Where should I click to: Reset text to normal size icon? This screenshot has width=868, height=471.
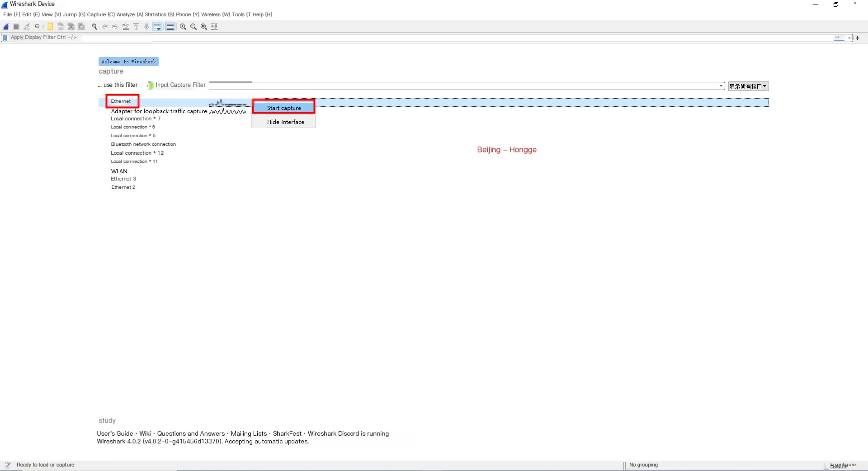click(204, 27)
